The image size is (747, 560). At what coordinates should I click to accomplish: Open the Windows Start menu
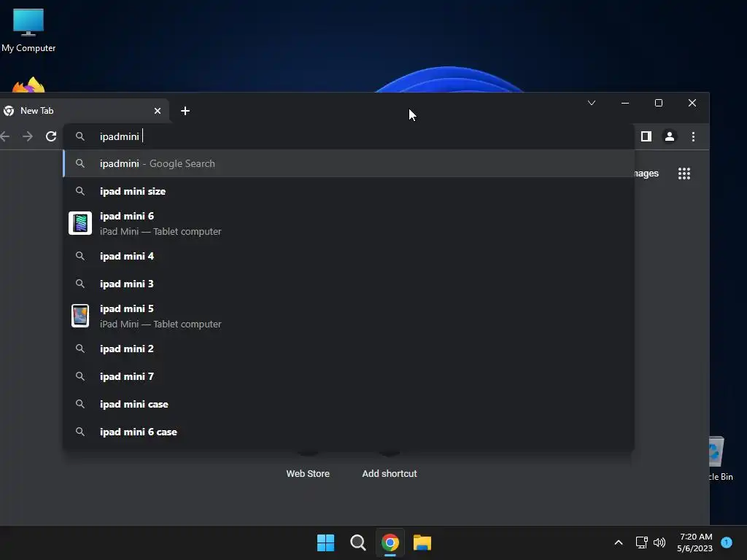[x=326, y=542]
